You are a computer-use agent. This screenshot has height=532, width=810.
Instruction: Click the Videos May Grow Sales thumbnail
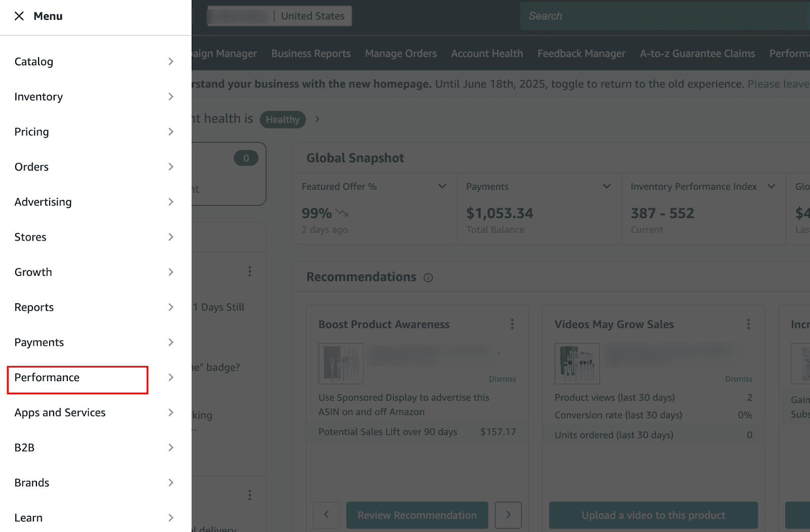(577, 363)
